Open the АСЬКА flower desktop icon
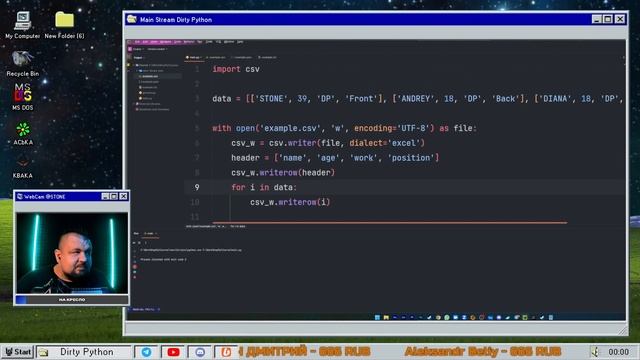 (23, 133)
